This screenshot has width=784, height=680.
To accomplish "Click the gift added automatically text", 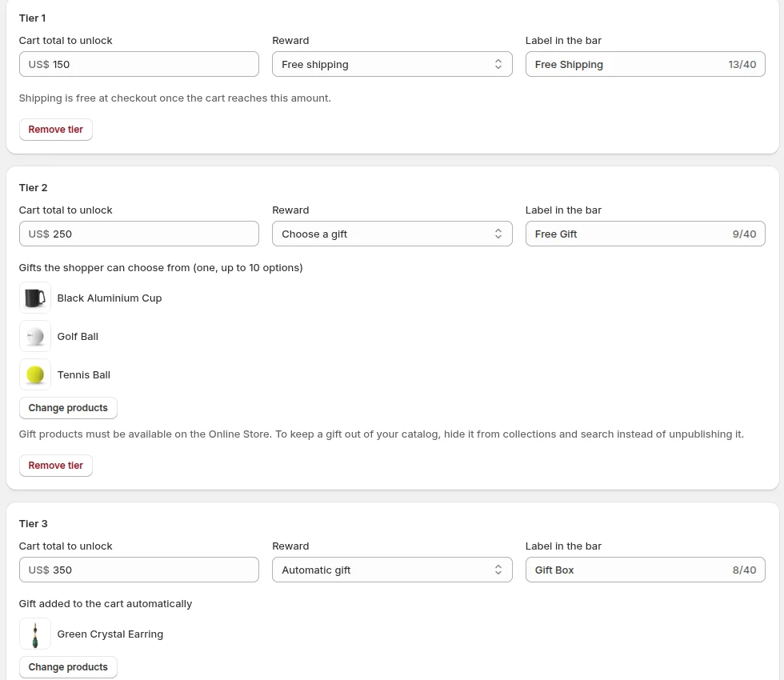I will (106, 603).
